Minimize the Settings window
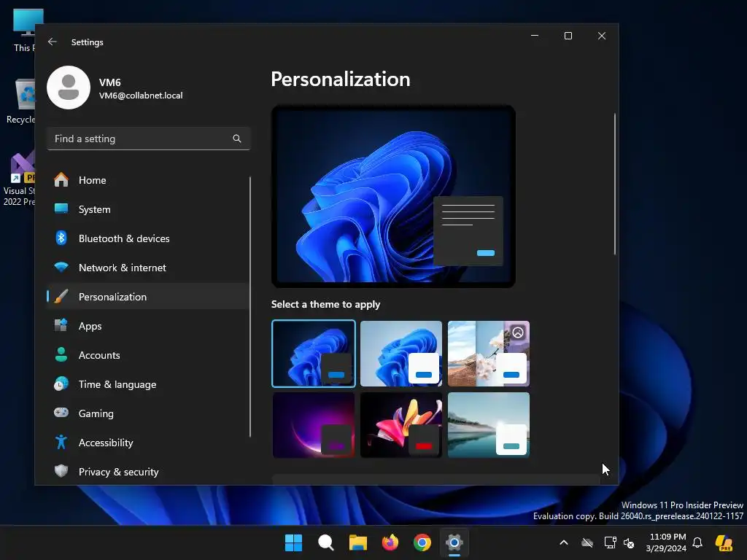Screen dimensions: 747x560 click(535, 36)
